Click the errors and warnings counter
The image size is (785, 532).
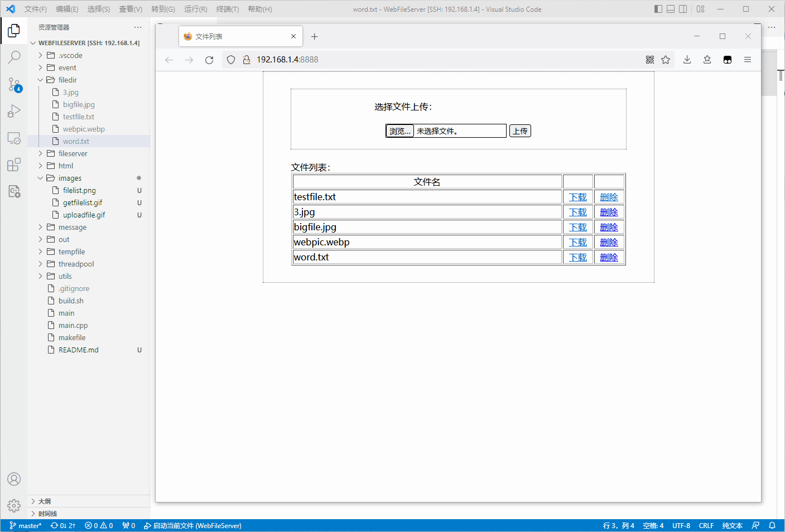pyautogui.click(x=99, y=525)
